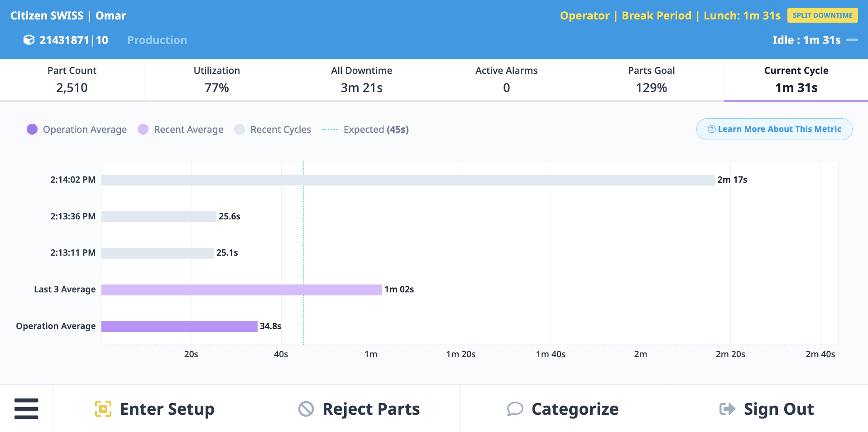Click the question mark help icon

click(711, 129)
